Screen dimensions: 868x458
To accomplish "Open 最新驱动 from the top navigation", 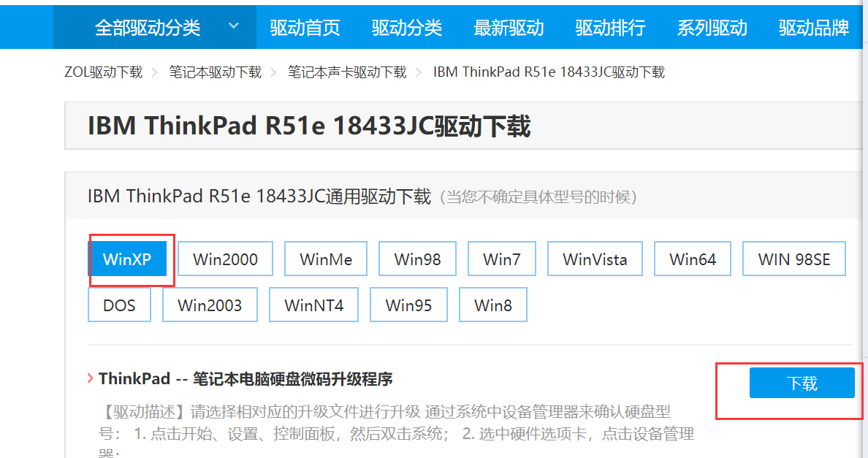I will [509, 27].
